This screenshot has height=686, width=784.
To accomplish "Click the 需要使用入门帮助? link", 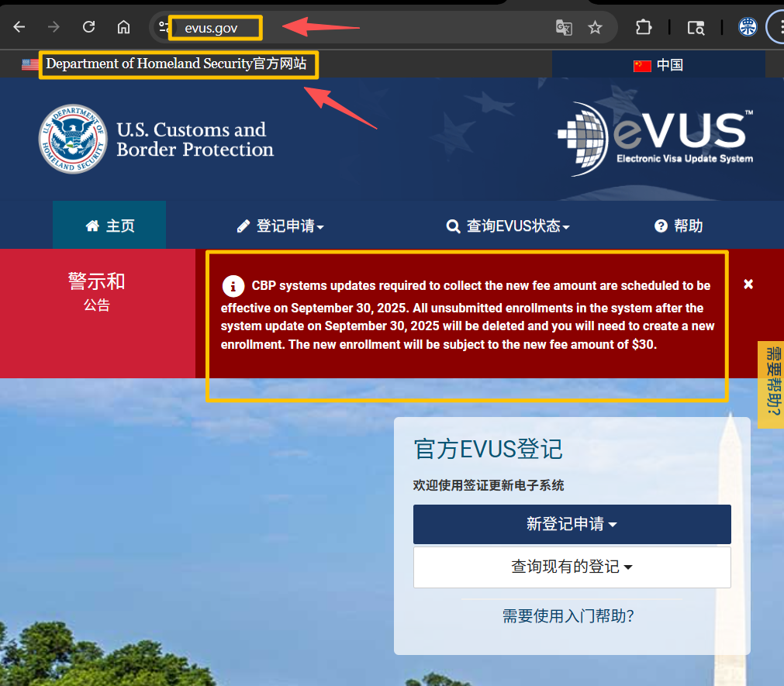I will tap(568, 616).
